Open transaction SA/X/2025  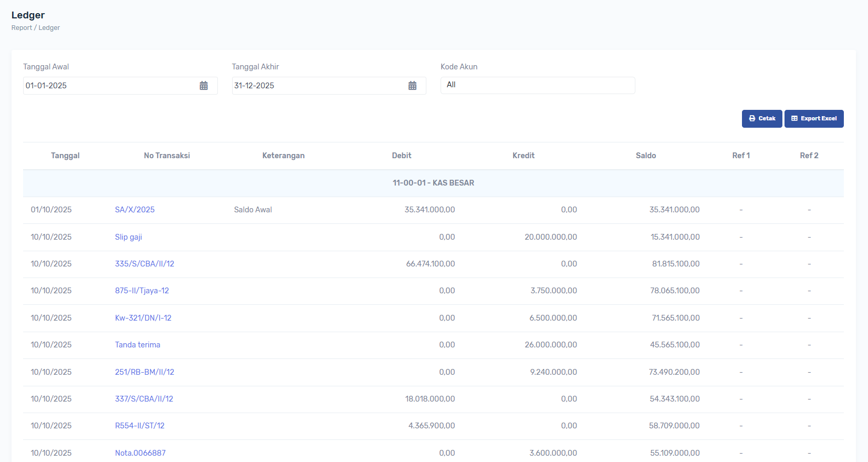(134, 210)
